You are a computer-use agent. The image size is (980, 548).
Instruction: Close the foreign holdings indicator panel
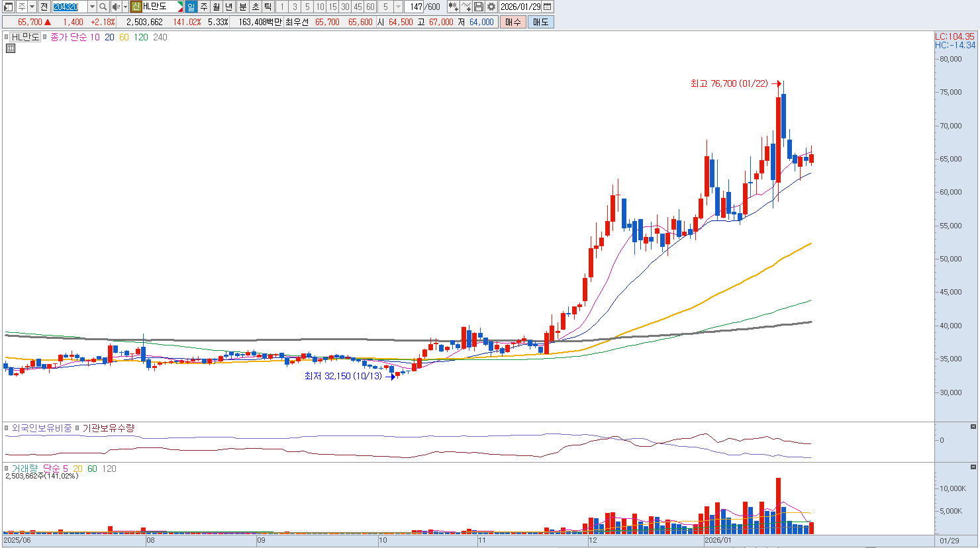click(973, 427)
